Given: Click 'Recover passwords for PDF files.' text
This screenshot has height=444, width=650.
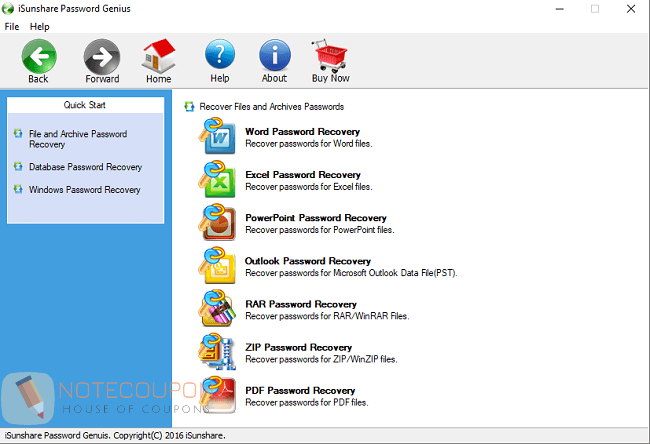Looking at the screenshot, I should click(307, 403).
